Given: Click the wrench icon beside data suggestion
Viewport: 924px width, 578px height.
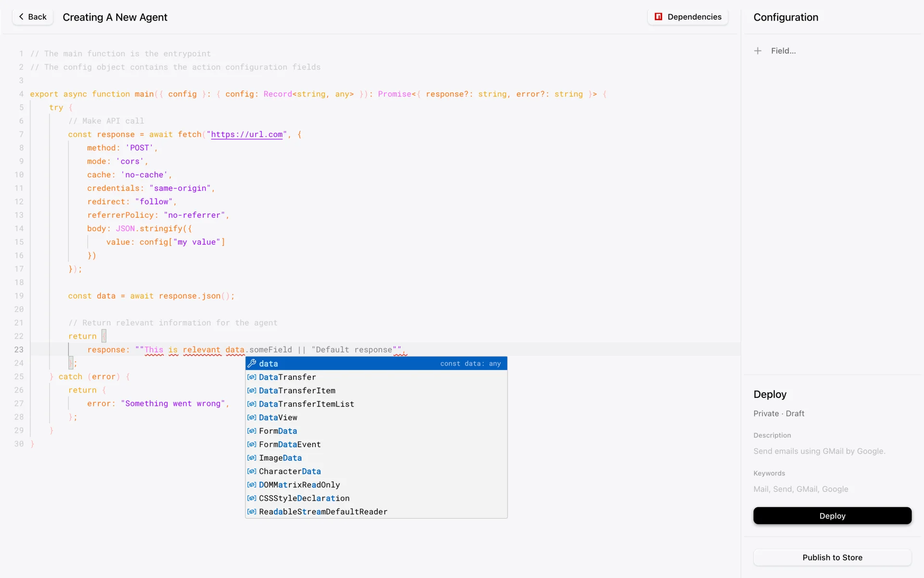Looking at the screenshot, I should coord(252,364).
